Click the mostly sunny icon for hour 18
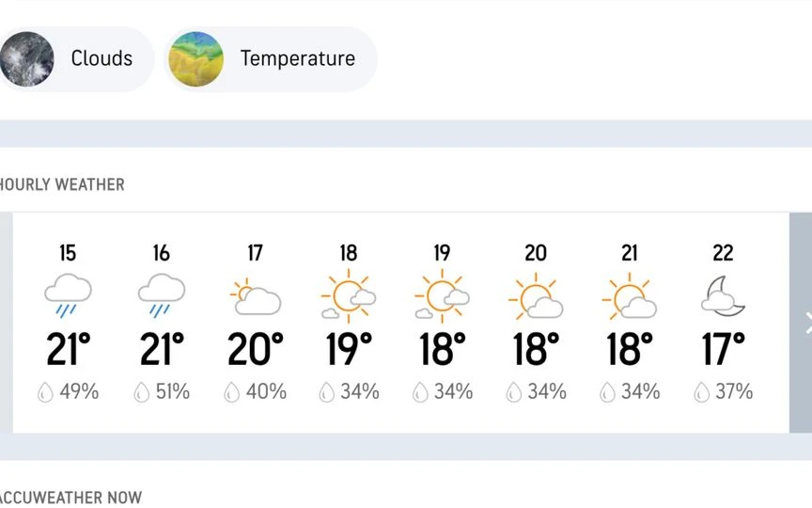 tap(349, 296)
